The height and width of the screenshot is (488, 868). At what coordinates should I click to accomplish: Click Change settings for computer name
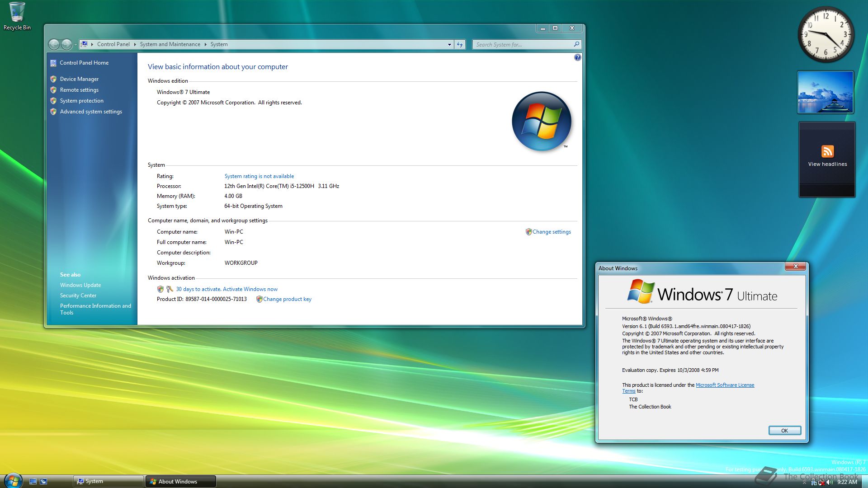pyautogui.click(x=552, y=232)
